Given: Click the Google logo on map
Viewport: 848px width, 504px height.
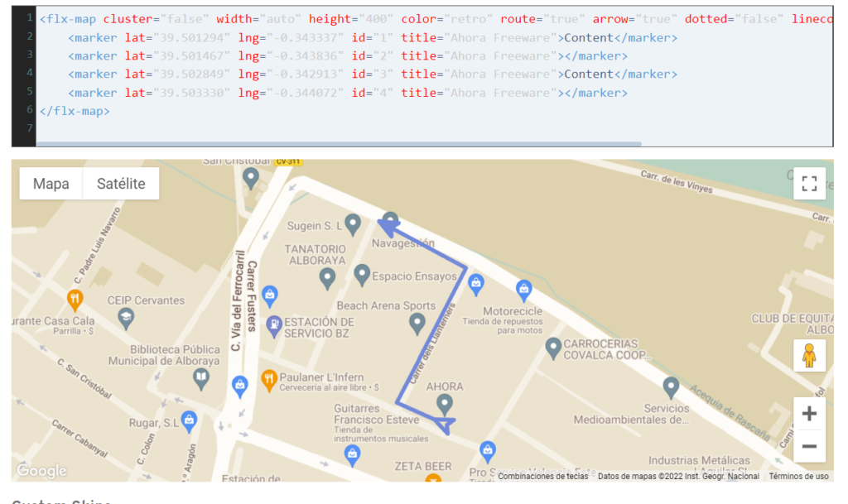Looking at the screenshot, I should click(x=41, y=471).
